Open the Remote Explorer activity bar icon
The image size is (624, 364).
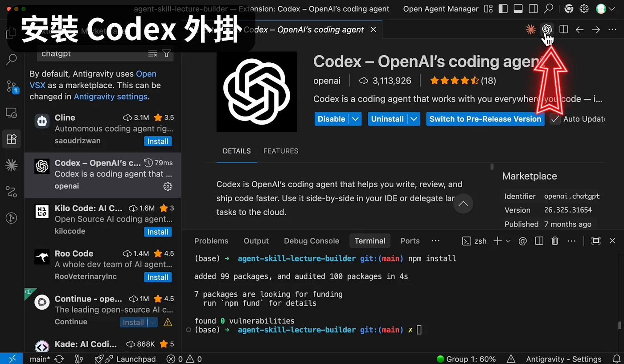coord(12,113)
